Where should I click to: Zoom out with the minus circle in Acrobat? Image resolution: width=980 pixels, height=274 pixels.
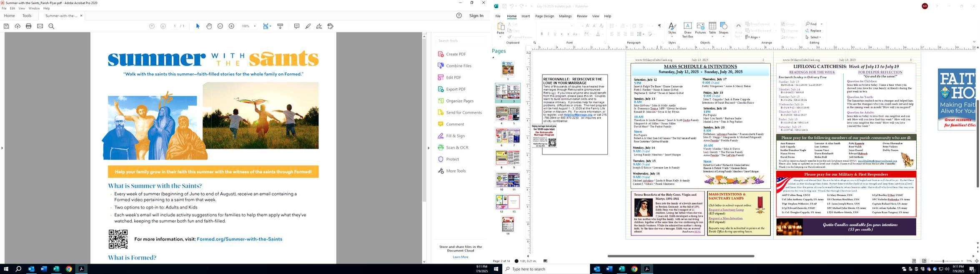coord(220,26)
